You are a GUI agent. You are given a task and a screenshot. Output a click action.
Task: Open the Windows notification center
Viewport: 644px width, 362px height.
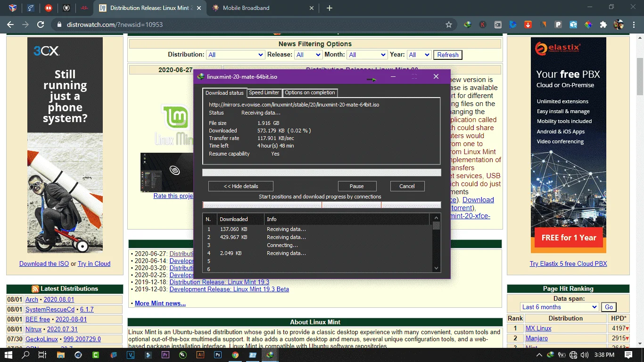[628, 355]
